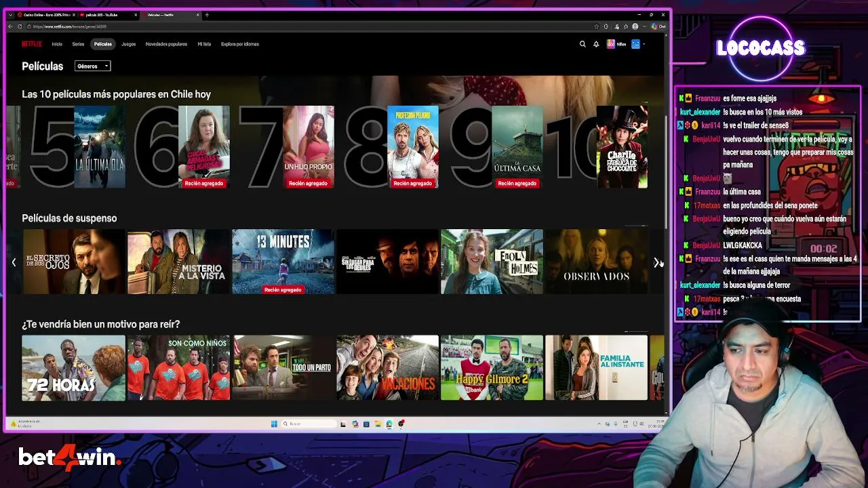
Task: Open Misterio a la Vista
Action: pyautogui.click(x=179, y=262)
